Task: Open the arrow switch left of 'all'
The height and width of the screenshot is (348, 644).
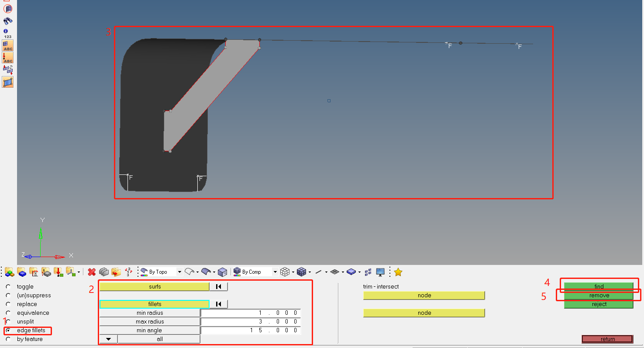Action: 108,339
